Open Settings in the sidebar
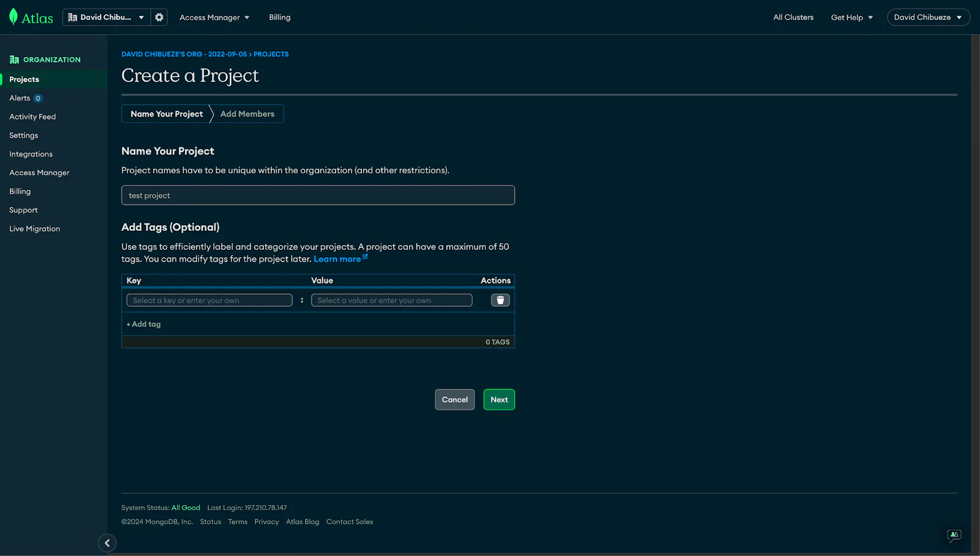Viewport: 980px width, 556px height. (x=24, y=135)
